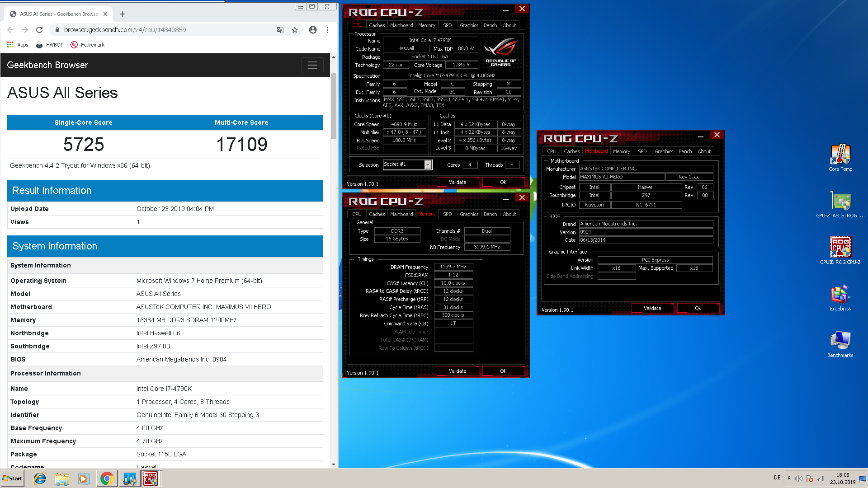The width and height of the screenshot is (868, 488).
Task: Switch to Memory tab in the Mainboard window
Action: tap(621, 151)
